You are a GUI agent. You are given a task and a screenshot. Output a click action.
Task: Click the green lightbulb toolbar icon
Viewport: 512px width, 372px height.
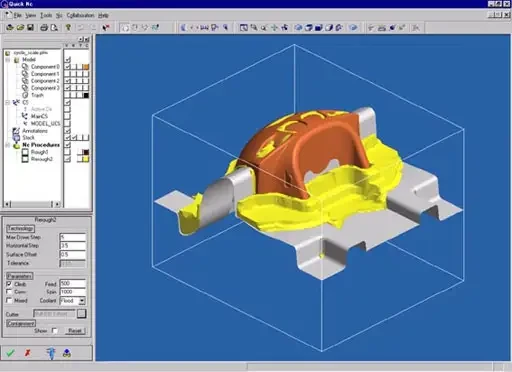(x=68, y=28)
